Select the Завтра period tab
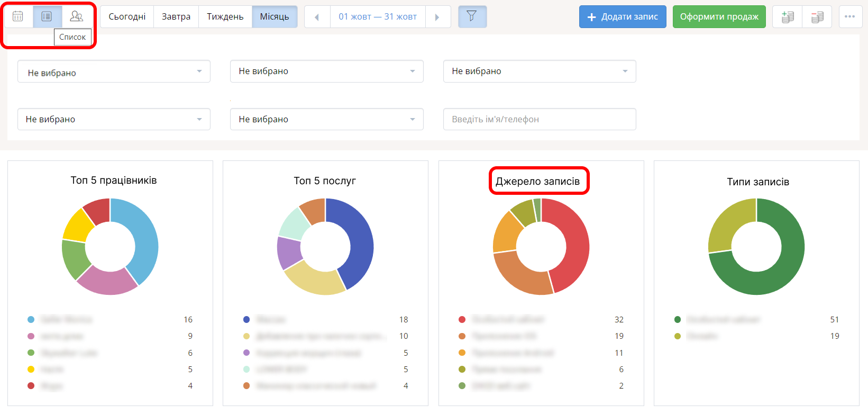The height and width of the screenshot is (414, 868). [176, 17]
